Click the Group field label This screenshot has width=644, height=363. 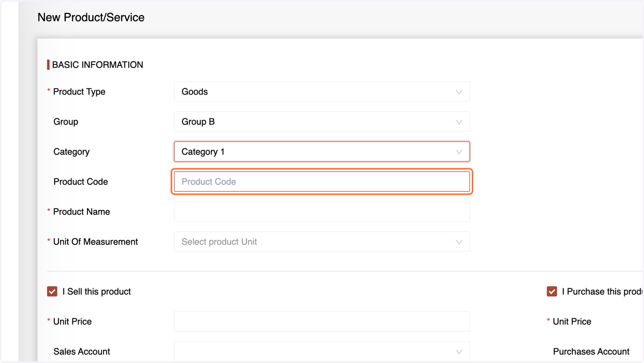click(66, 122)
